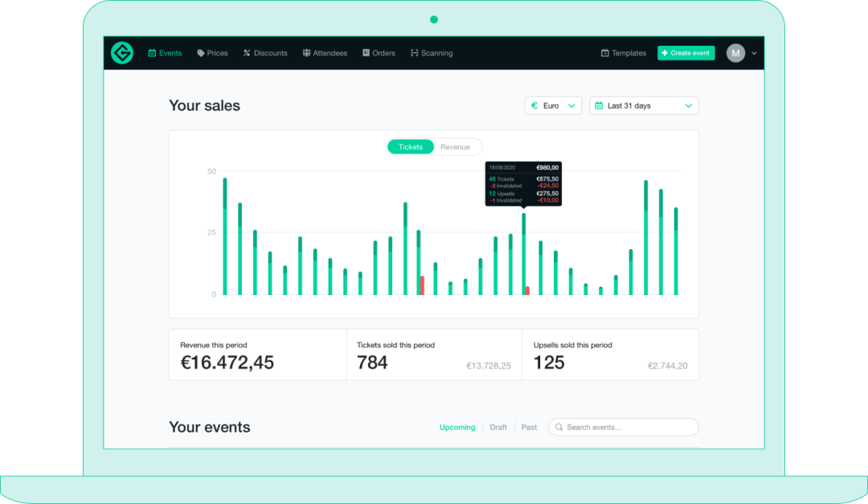The image size is (868, 504).
Task: Click the calendar icon beside Events
Action: coord(152,53)
